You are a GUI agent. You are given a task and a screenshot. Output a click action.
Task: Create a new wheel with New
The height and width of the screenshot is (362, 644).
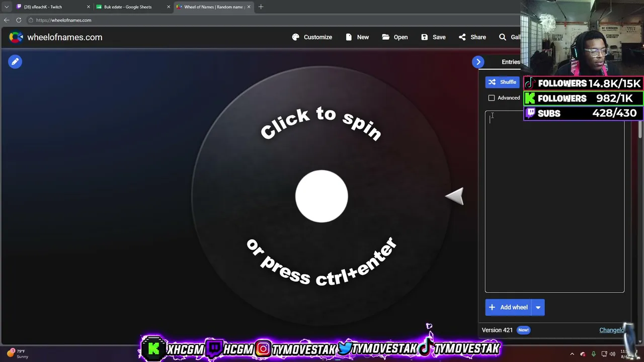pos(357,37)
